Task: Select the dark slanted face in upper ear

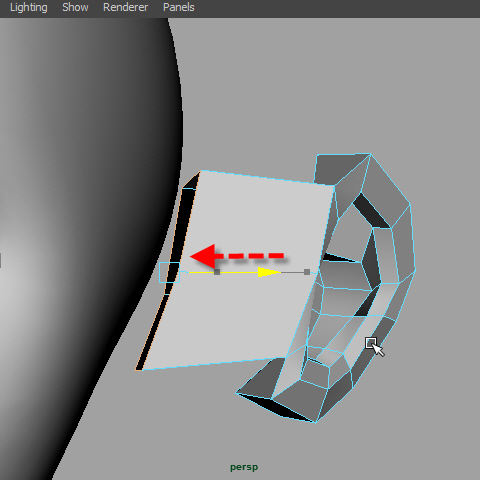Action: (x=371, y=211)
